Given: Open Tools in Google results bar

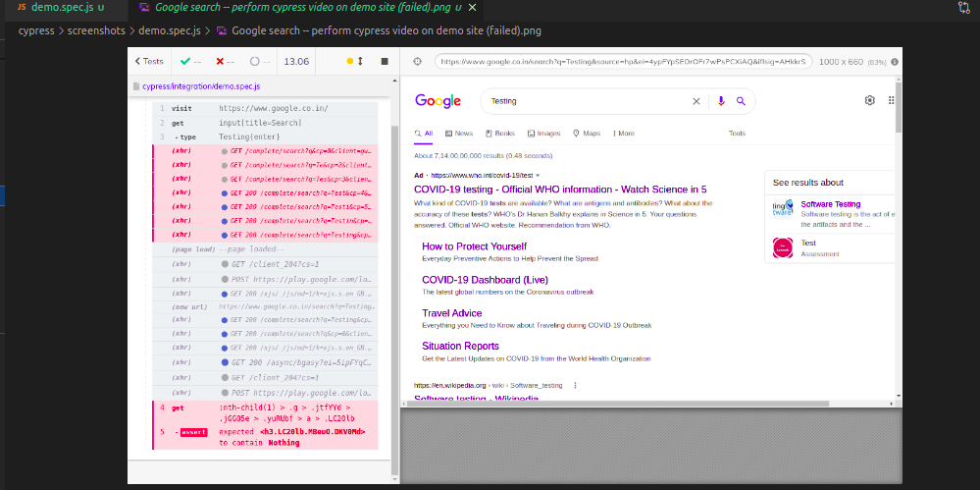Looking at the screenshot, I should [x=737, y=134].
